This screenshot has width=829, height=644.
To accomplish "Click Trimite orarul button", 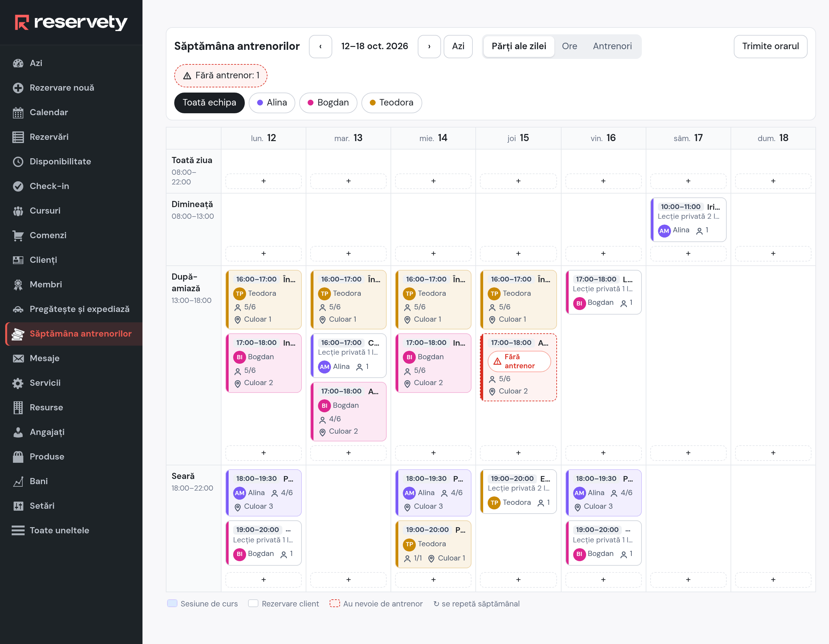I will 770,47.
